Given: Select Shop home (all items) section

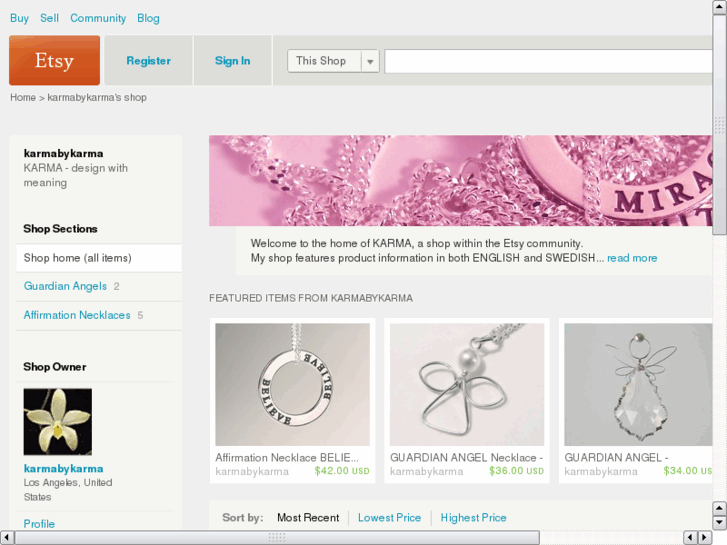Looking at the screenshot, I should [x=99, y=258].
